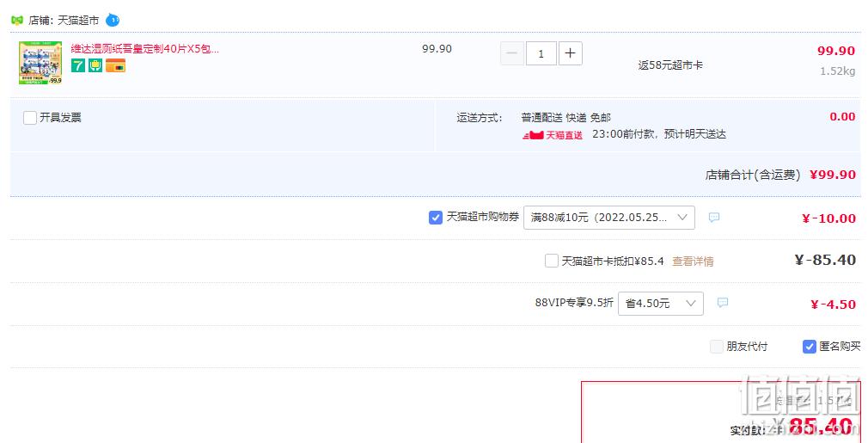Click the unit price 99.90
The image size is (868, 443).
pos(437,49)
